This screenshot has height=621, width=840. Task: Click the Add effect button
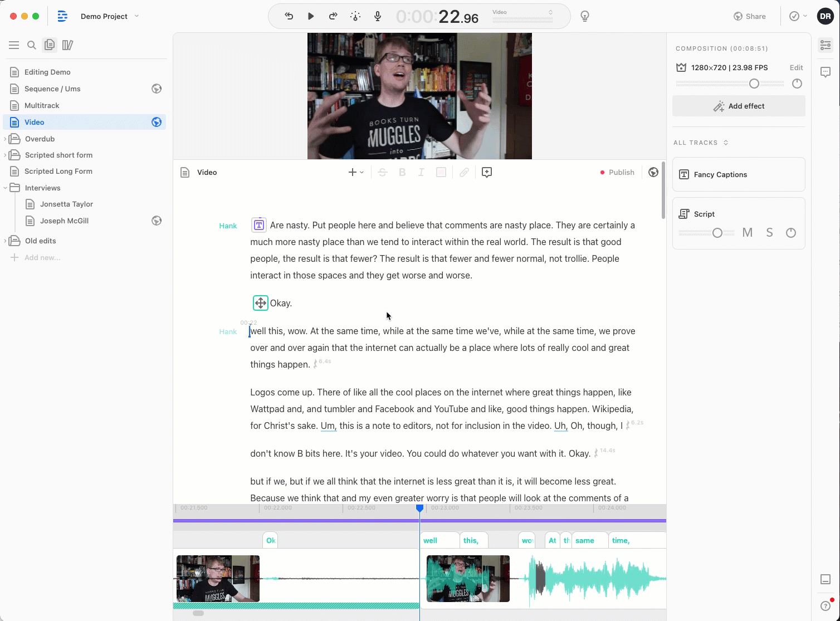coord(739,106)
